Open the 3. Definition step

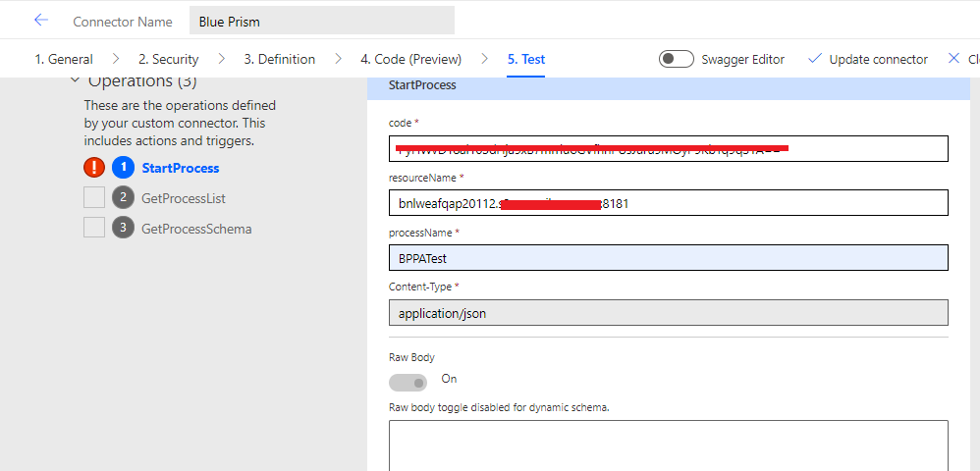[280, 59]
